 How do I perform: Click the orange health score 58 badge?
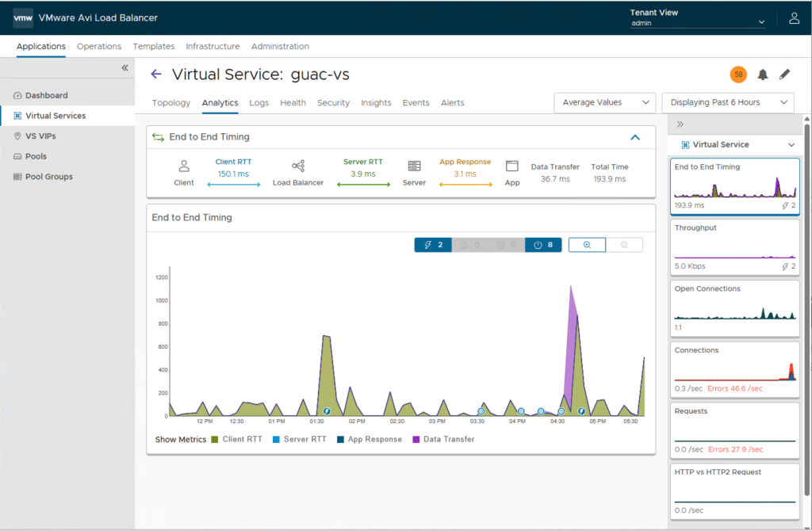(x=738, y=74)
